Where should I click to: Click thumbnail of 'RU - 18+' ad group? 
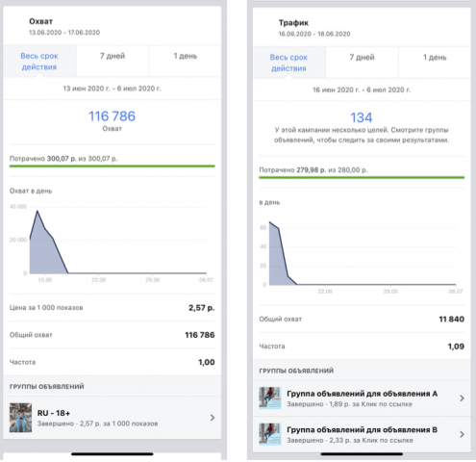pos(20,418)
